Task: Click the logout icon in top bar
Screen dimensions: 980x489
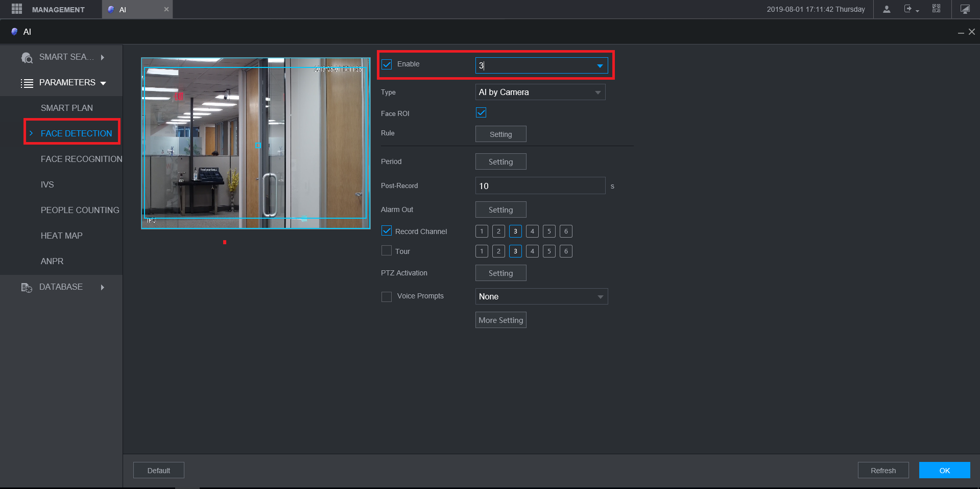Action: 909,9
